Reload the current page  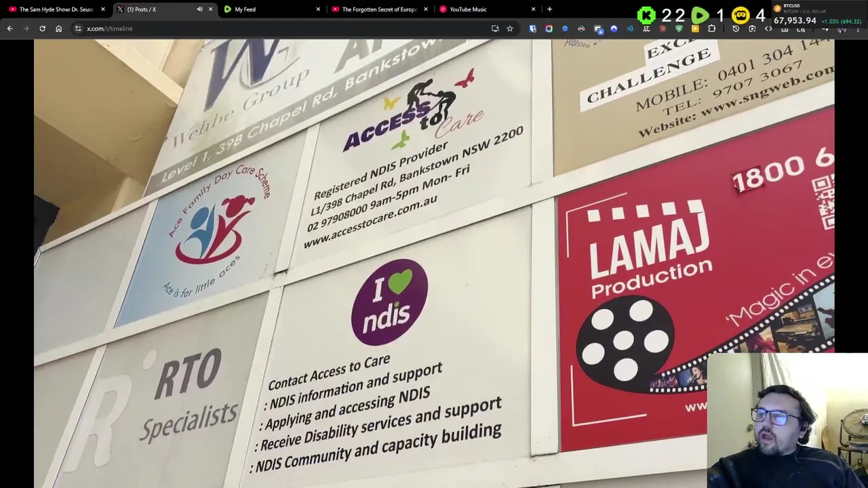(x=42, y=28)
